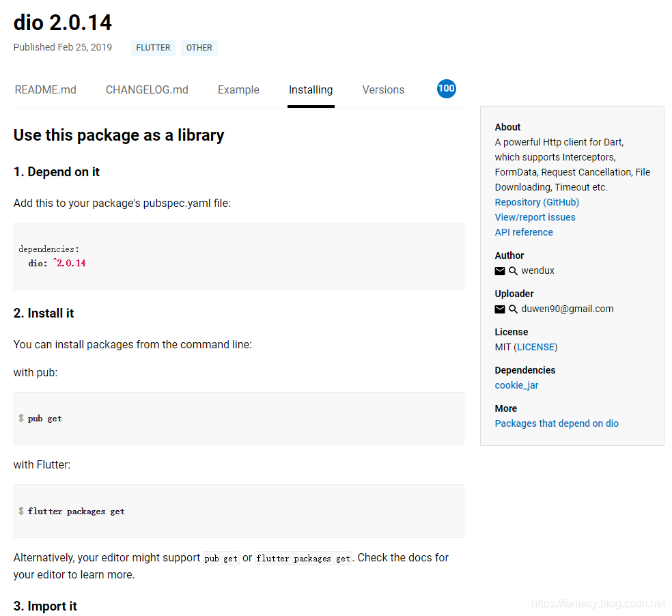Click the FLUTTER tag badge
This screenshot has height=616, width=672.
[153, 48]
